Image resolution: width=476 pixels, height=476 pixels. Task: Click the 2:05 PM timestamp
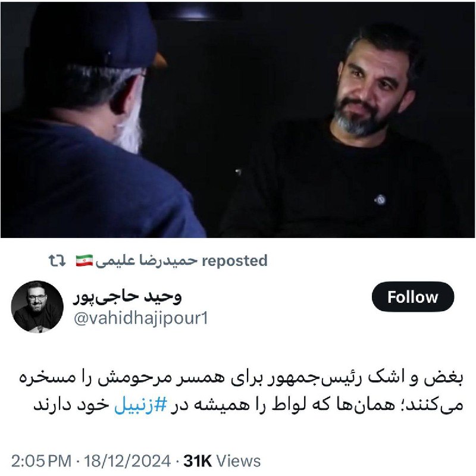pos(41,461)
